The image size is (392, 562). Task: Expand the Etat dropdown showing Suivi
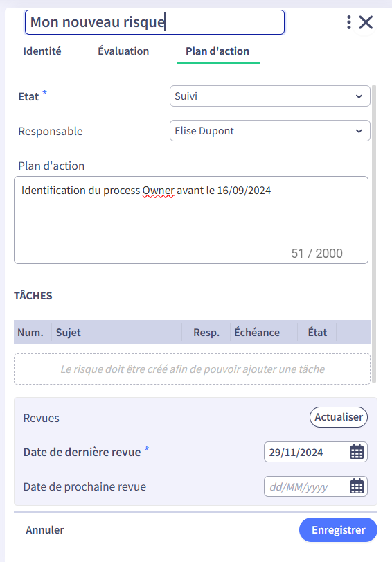pos(270,96)
